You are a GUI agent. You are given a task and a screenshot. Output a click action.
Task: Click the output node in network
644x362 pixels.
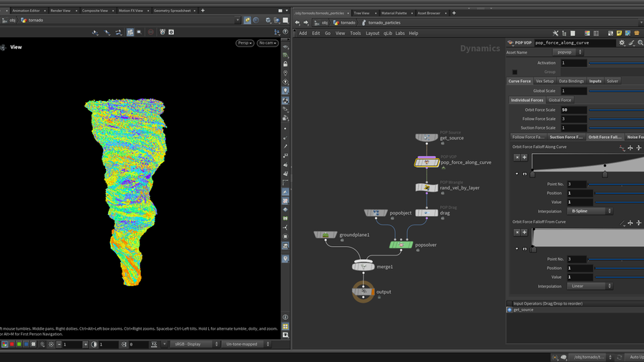tap(364, 292)
